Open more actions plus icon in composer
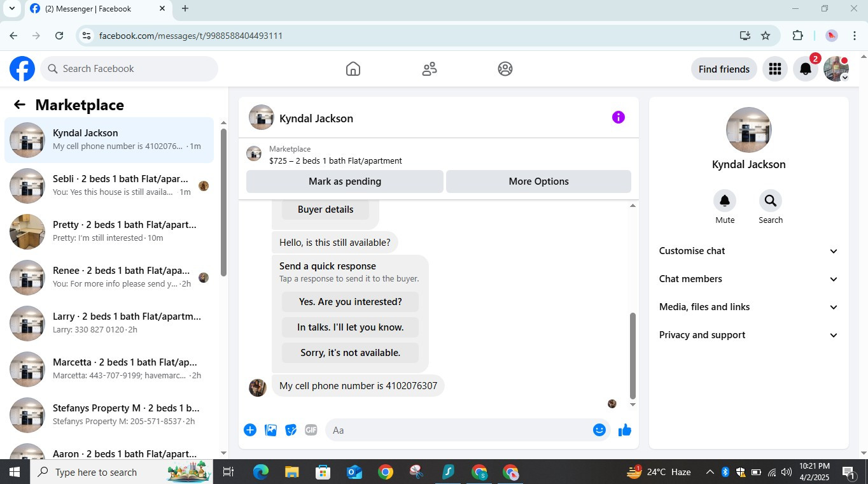The image size is (868, 484). (250, 430)
